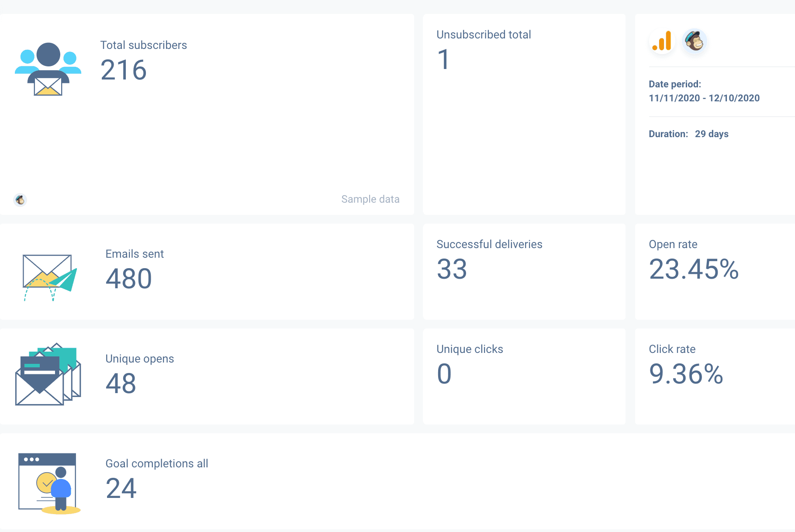
Task: Select the Total subscribers illustration icon
Action: (x=48, y=69)
